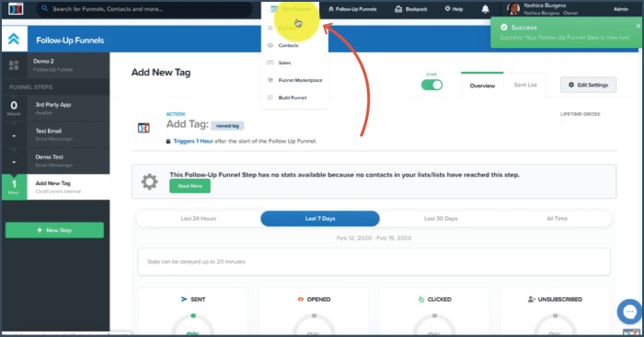
Task: Click the green New Step button
Action: [x=54, y=230]
